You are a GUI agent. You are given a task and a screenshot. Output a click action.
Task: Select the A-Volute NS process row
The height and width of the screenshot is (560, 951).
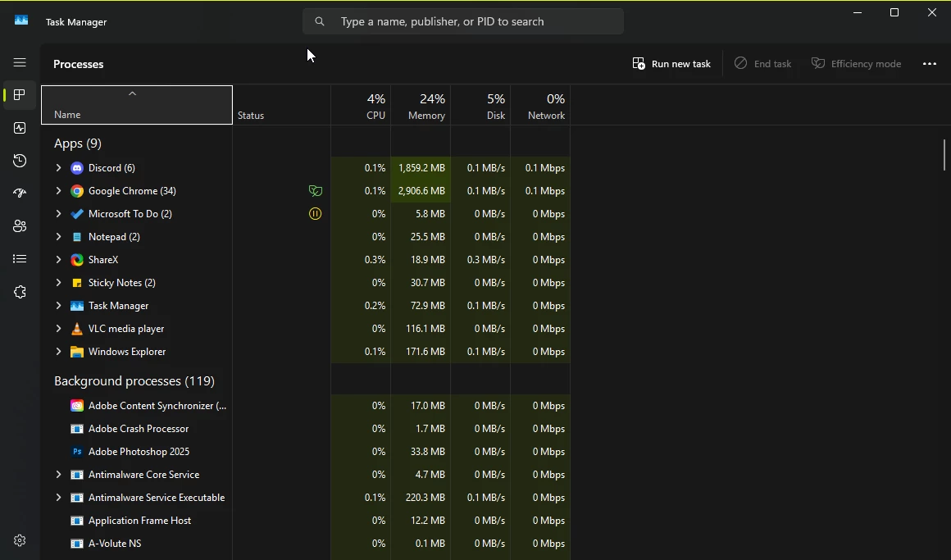coord(306,544)
